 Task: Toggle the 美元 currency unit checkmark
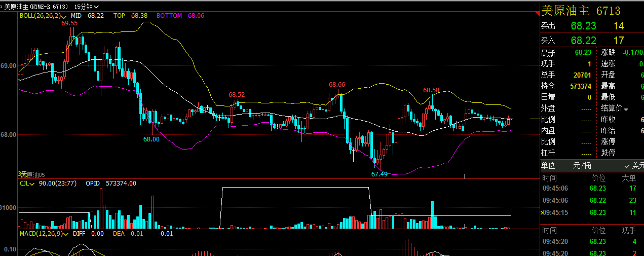click(x=627, y=166)
